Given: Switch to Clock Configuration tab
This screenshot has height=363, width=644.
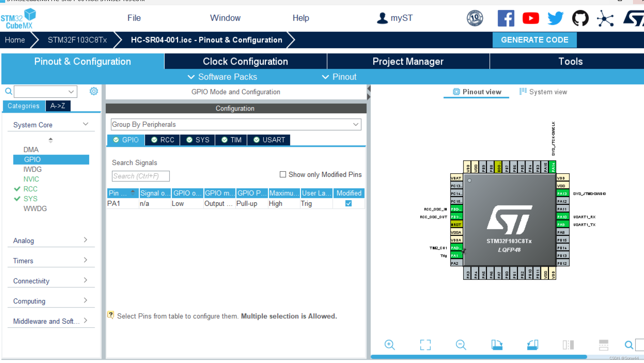Looking at the screenshot, I should pyautogui.click(x=246, y=61).
